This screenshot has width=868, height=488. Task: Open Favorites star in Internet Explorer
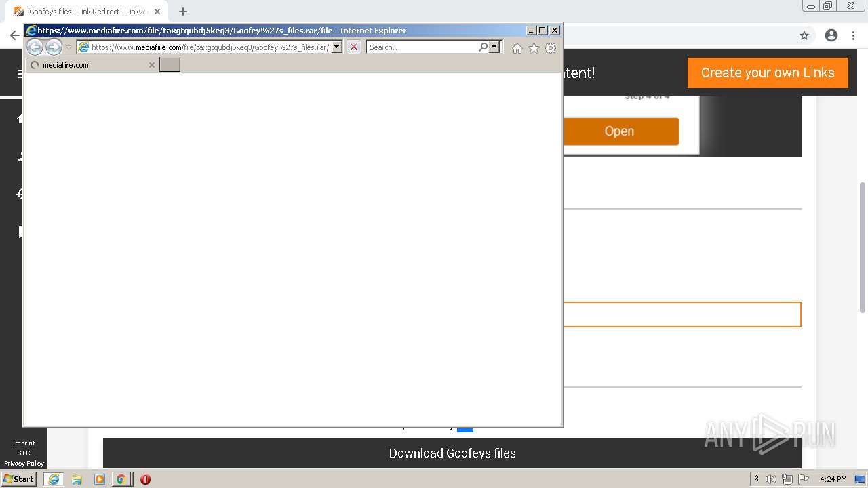534,48
